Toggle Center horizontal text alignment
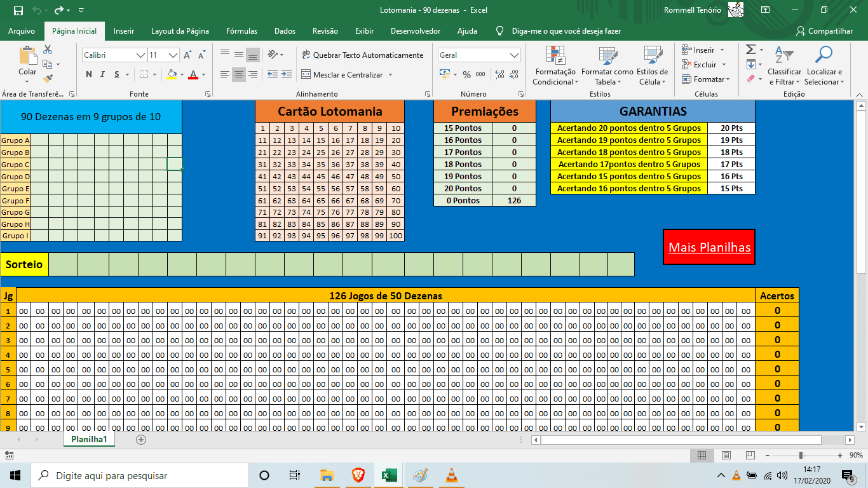This screenshot has height=488, width=868. click(238, 74)
